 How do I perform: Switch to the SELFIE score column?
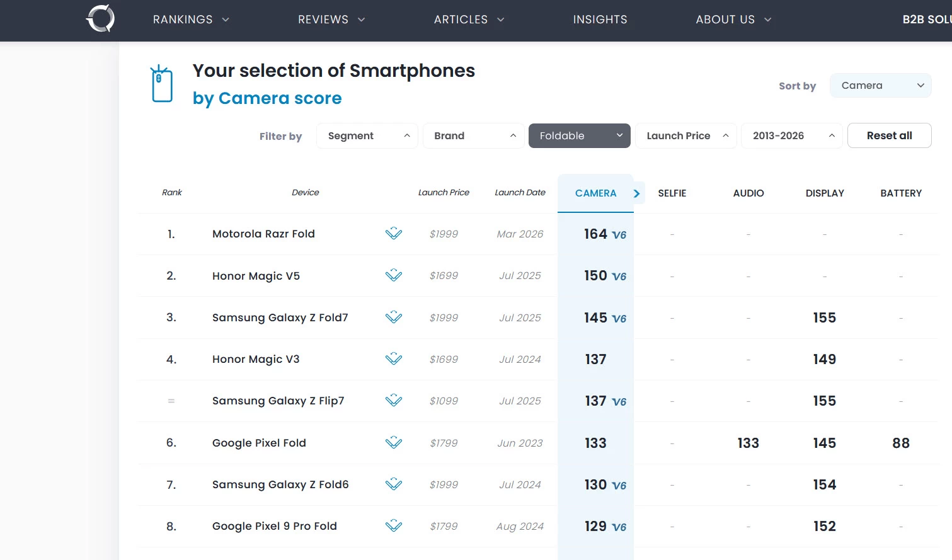(672, 193)
